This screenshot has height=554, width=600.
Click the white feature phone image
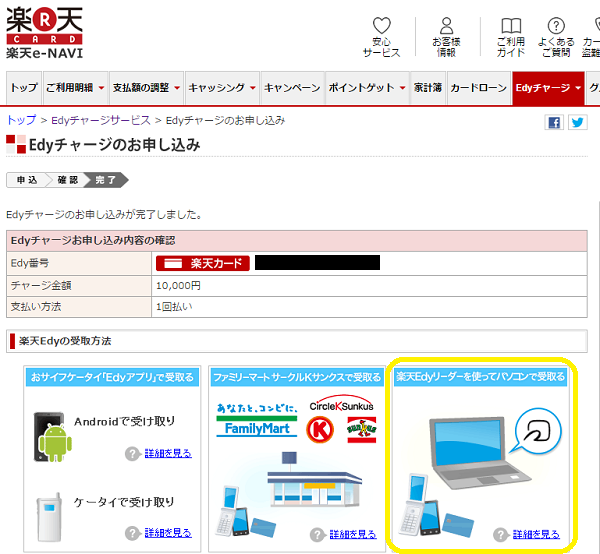click(x=49, y=517)
